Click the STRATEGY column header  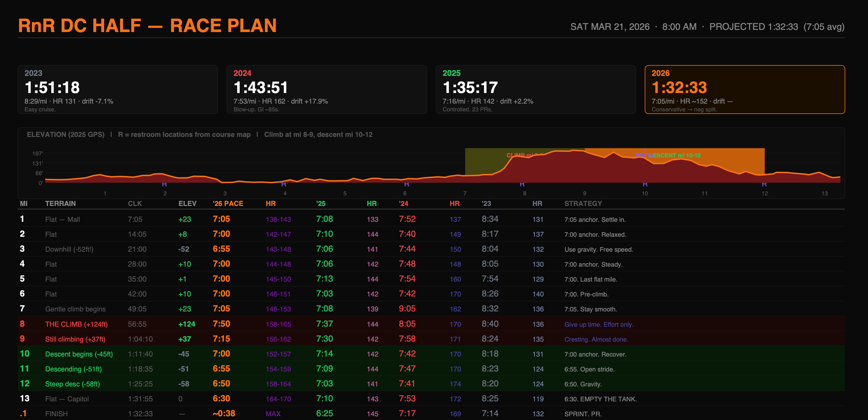(583, 203)
